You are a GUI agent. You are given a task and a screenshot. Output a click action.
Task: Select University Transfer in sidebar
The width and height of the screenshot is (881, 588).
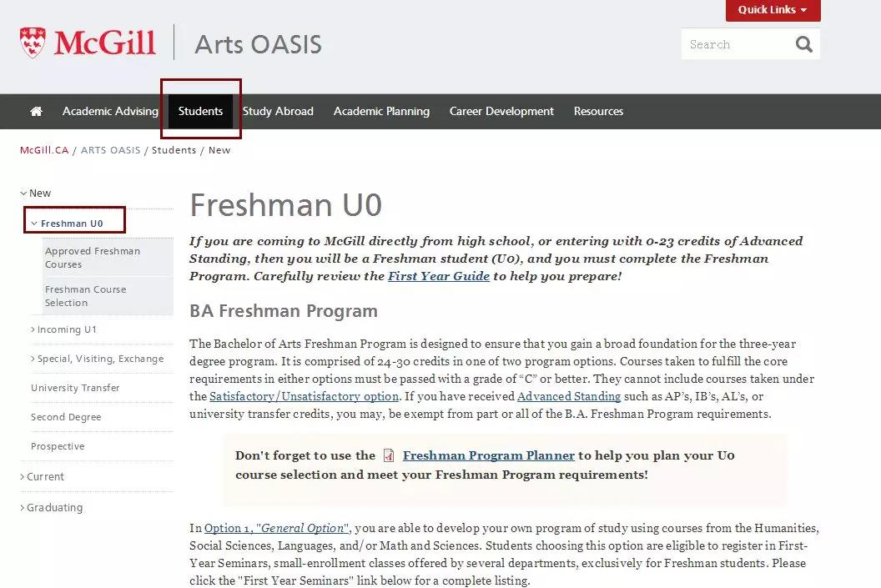(75, 388)
